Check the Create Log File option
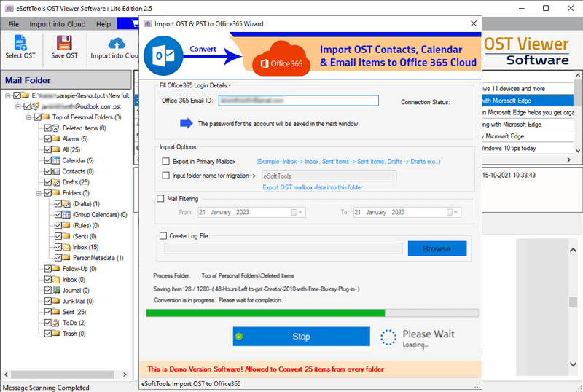 (163, 236)
